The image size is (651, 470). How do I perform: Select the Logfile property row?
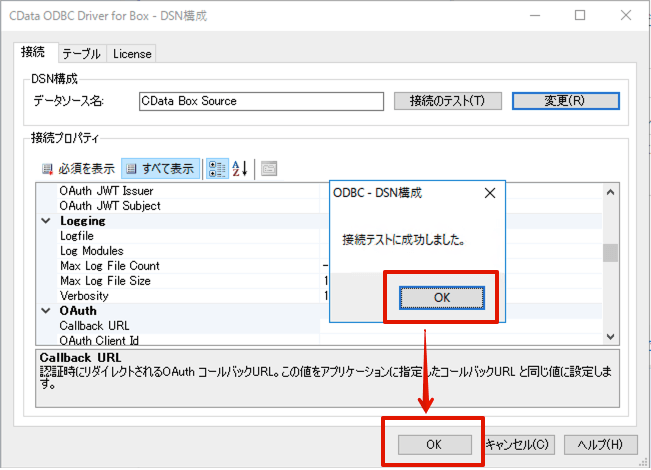[77, 236]
